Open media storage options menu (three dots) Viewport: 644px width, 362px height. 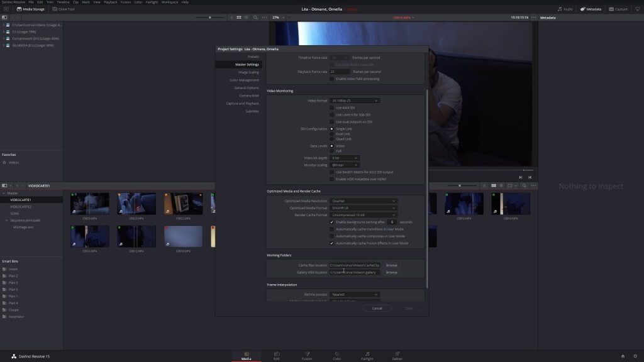(264, 18)
